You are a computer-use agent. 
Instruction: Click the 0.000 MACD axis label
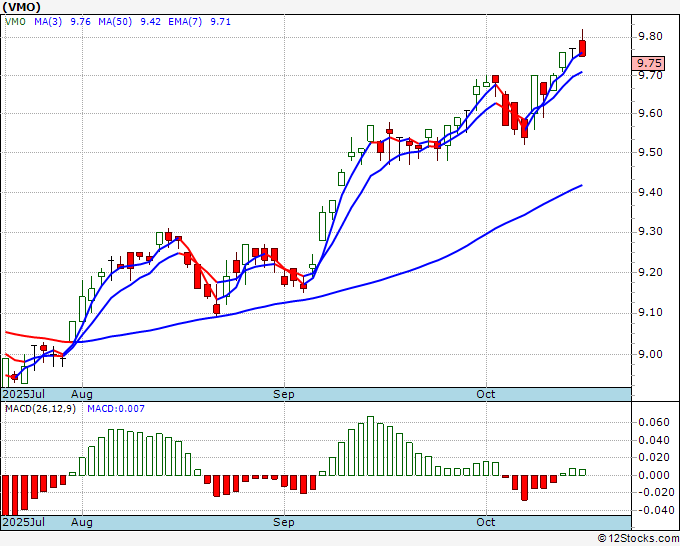coord(654,475)
